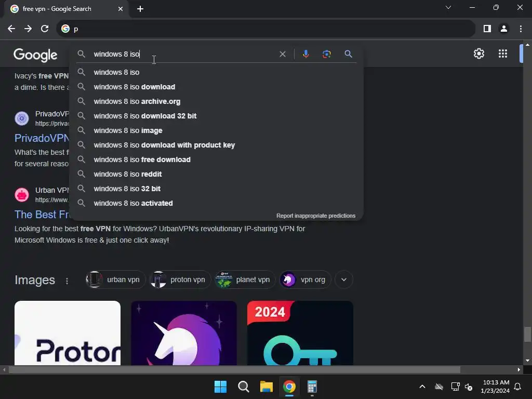The image size is (532, 399).
Task: Switch to Chrome on the taskbar
Action: click(289, 387)
